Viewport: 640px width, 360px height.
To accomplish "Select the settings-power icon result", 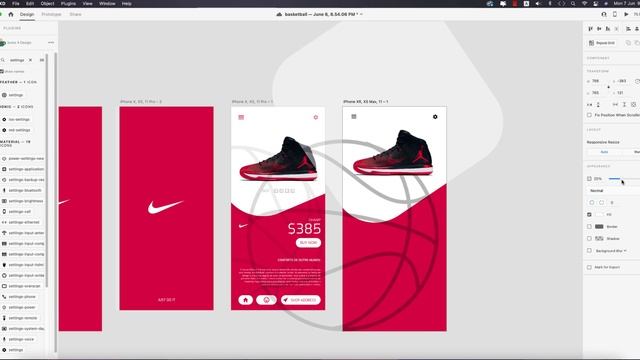I will [19, 307].
